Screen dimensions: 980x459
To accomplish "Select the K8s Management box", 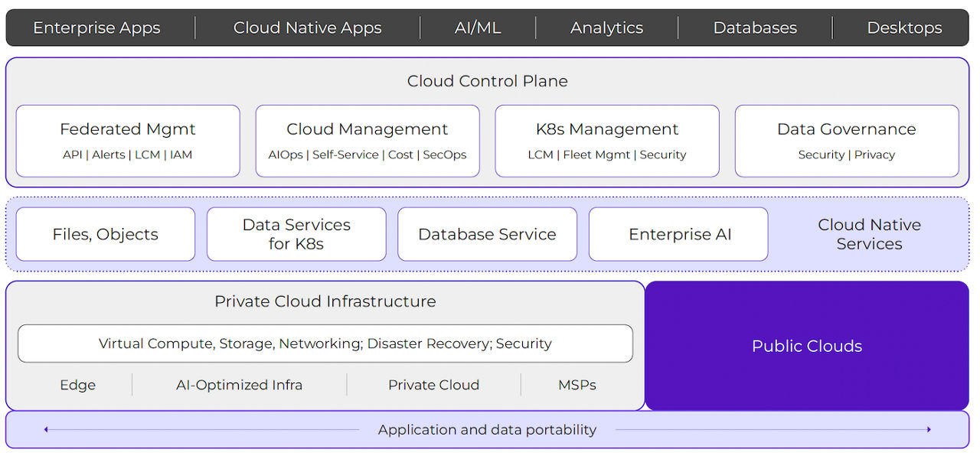I will 606,140.
